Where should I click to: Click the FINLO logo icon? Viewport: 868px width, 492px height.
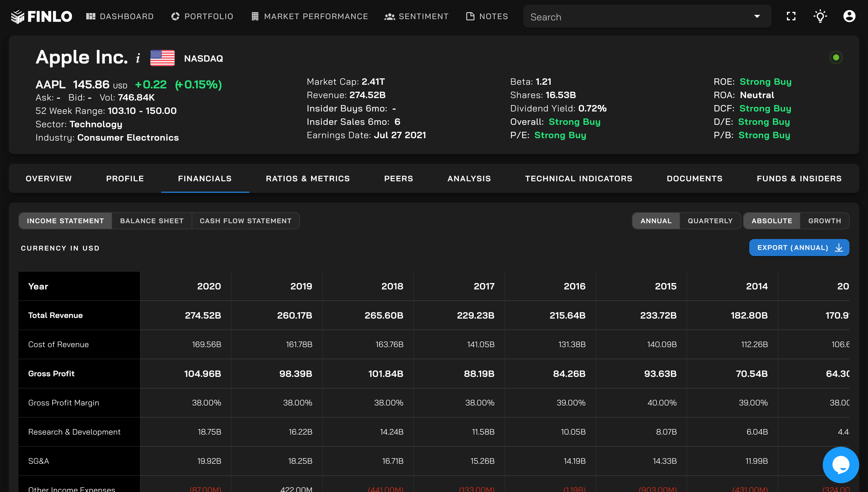pyautogui.click(x=18, y=17)
